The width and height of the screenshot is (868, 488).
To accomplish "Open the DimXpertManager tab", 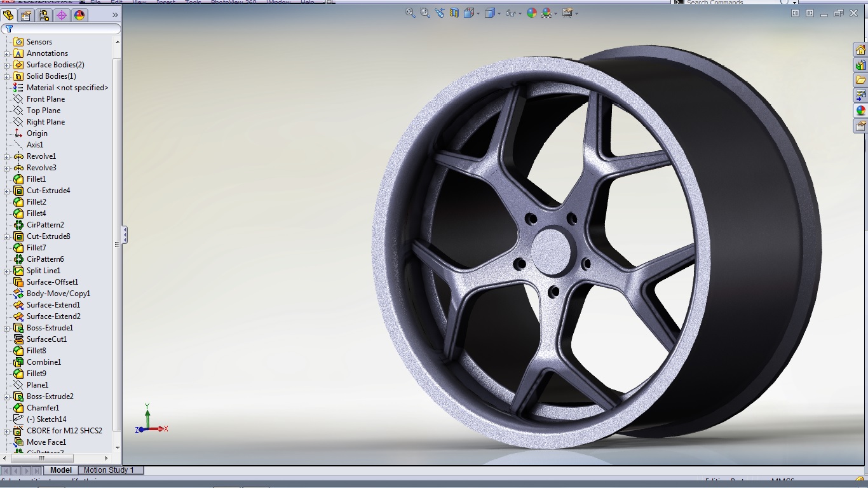I will (x=61, y=15).
